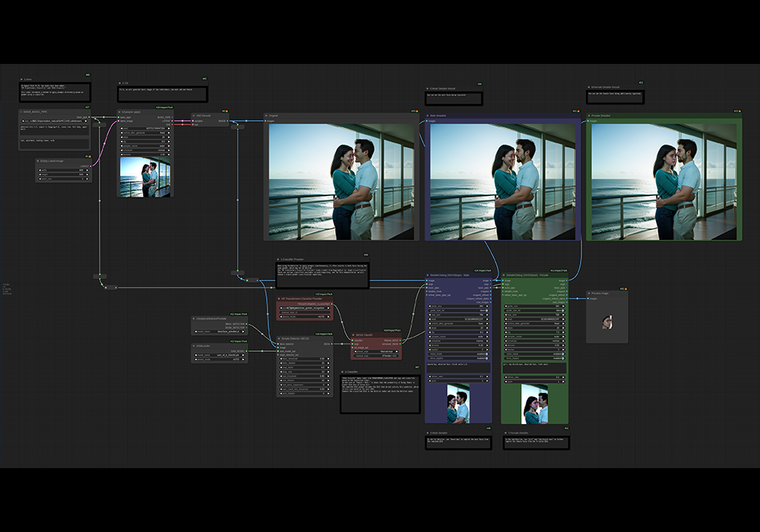Edit positive prompt text in MAKE_BASIC_PIPE

54,130
